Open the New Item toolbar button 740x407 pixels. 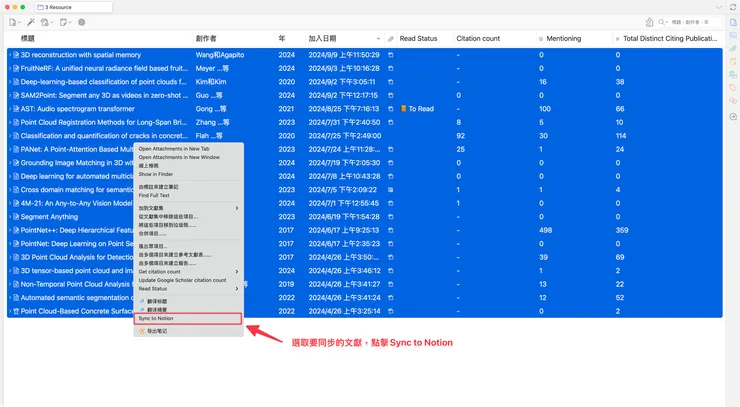(15, 22)
